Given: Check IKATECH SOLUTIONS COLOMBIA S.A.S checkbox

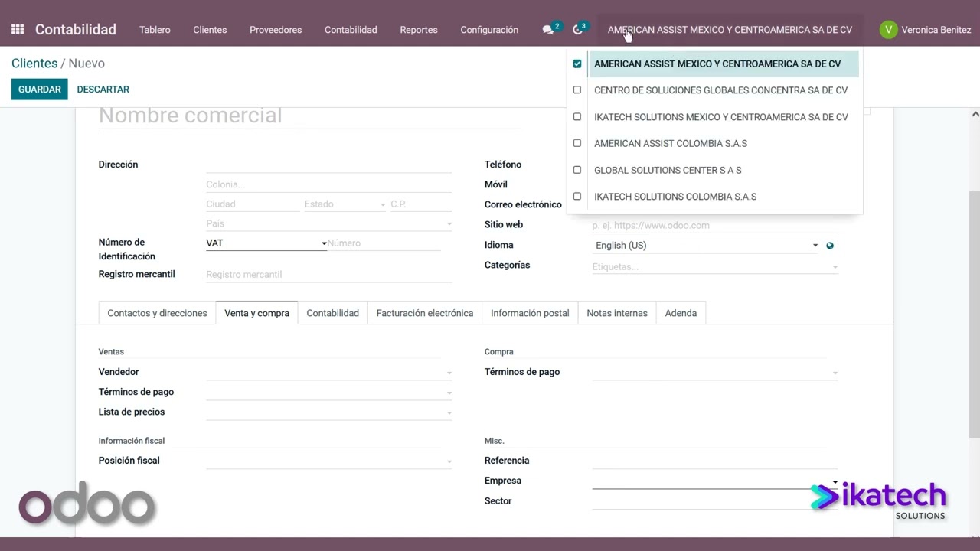Looking at the screenshot, I should coord(577,197).
